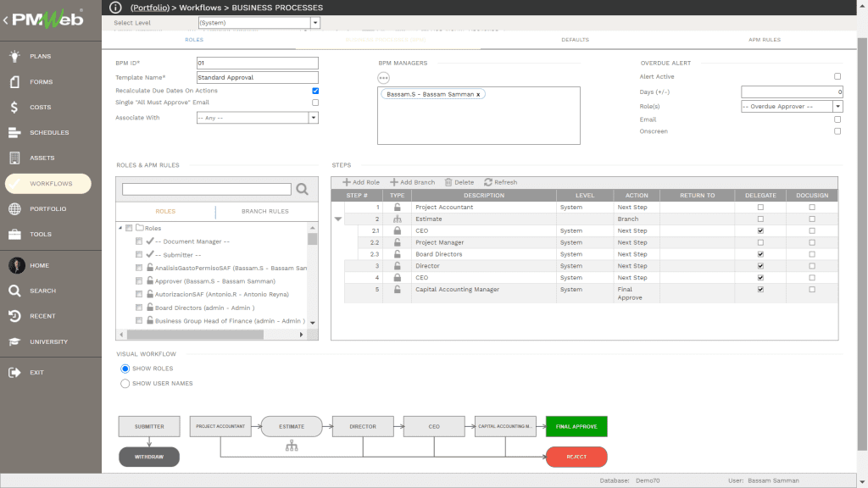Click the Delete trash icon in Steps

coord(448,182)
